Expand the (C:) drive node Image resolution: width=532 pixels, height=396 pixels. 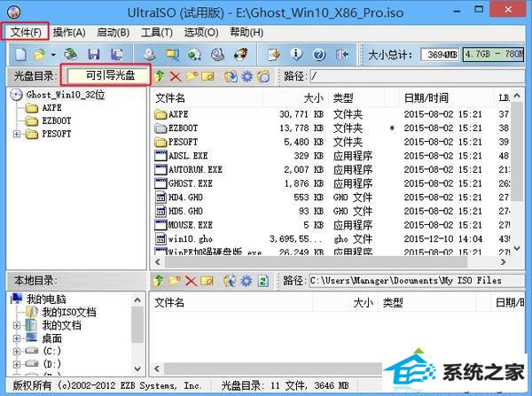16,351
